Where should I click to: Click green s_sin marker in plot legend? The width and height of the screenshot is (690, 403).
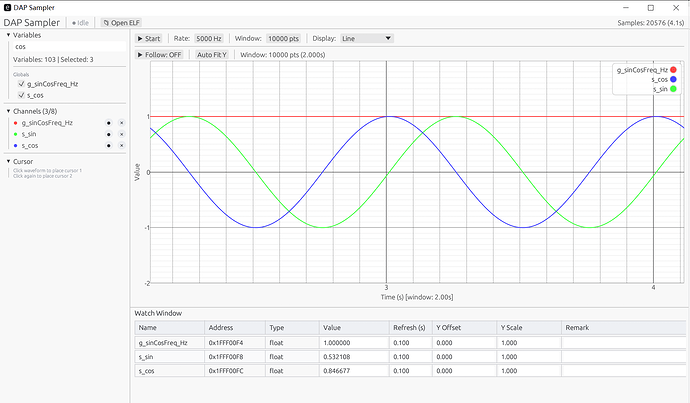(x=673, y=89)
